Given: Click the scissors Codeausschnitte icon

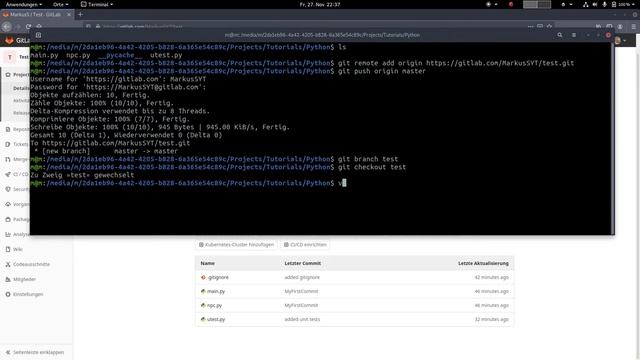Looking at the screenshot, I should (x=8, y=264).
